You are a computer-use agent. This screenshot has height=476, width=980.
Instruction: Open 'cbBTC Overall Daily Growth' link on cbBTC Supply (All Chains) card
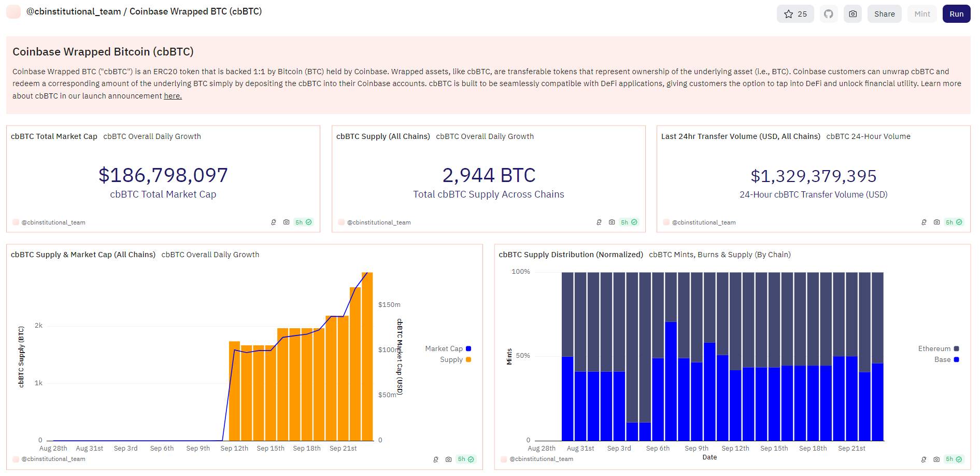pyautogui.click(x=485, y=136)
